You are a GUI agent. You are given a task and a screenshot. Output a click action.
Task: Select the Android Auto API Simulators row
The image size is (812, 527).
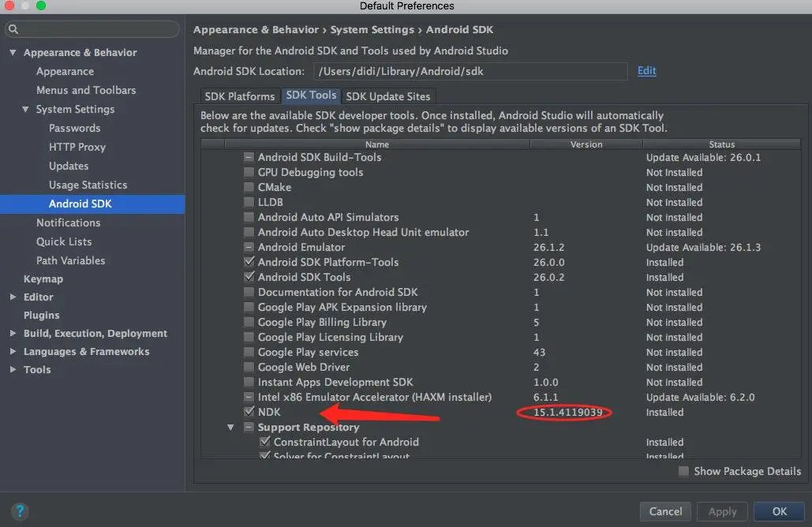[x=501, y=217]
